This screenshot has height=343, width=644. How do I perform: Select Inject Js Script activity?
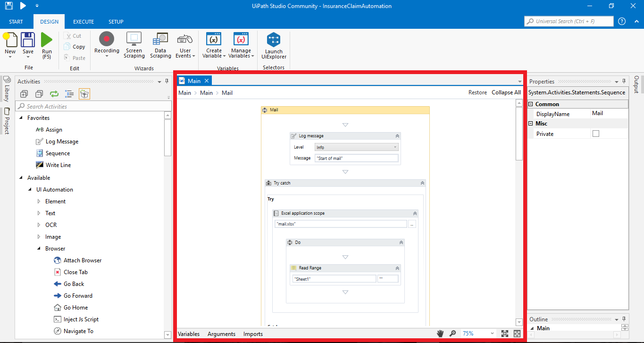click(81, 319)
